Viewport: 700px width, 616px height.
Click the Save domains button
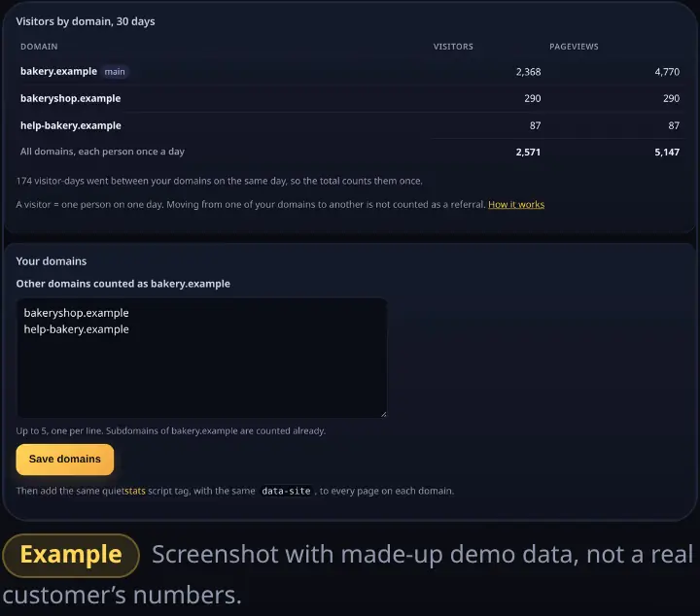click(x=65, y=459)
